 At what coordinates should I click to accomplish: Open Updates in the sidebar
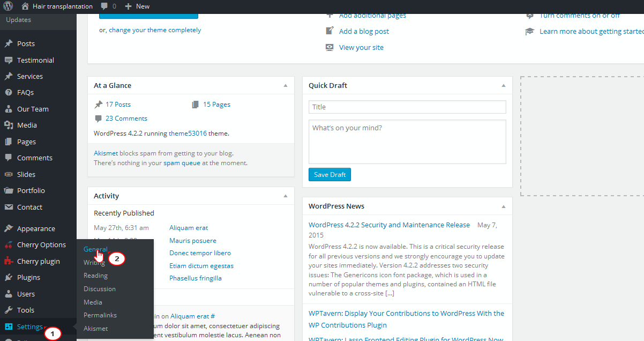tap(19, 20)
